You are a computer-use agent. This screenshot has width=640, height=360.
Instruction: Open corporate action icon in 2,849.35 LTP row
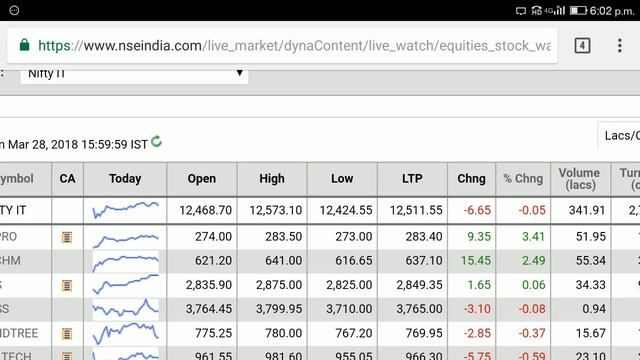click(67, 285)
